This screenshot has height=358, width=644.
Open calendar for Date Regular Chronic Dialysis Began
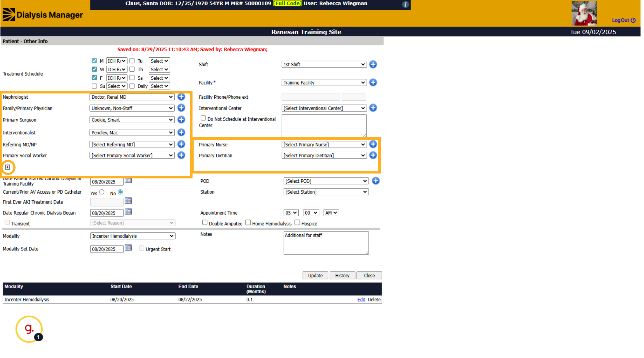(x=128, y=212)
